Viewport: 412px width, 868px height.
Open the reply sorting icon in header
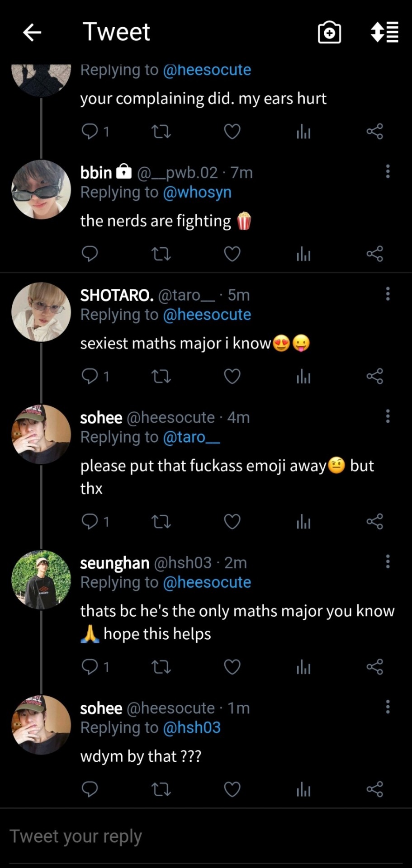[384, 33]
